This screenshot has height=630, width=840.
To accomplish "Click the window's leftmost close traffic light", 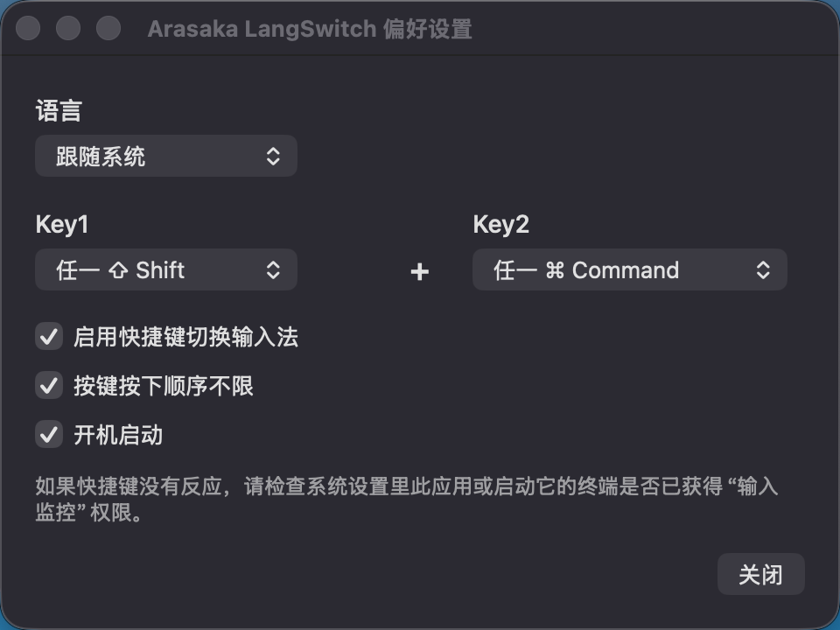I will pos(28,29).
